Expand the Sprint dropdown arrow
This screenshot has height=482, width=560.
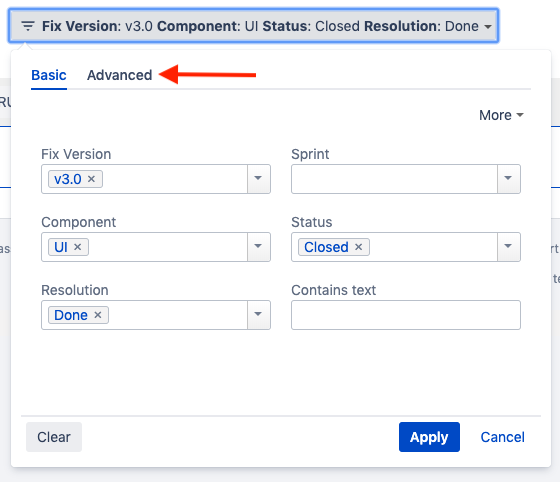pyautogui.click(x=509, y=179)
